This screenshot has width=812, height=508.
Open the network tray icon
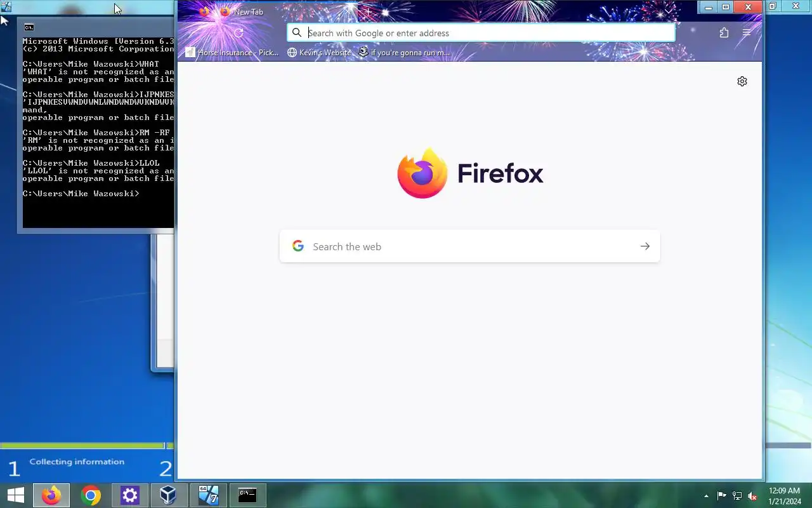[737, 496]
